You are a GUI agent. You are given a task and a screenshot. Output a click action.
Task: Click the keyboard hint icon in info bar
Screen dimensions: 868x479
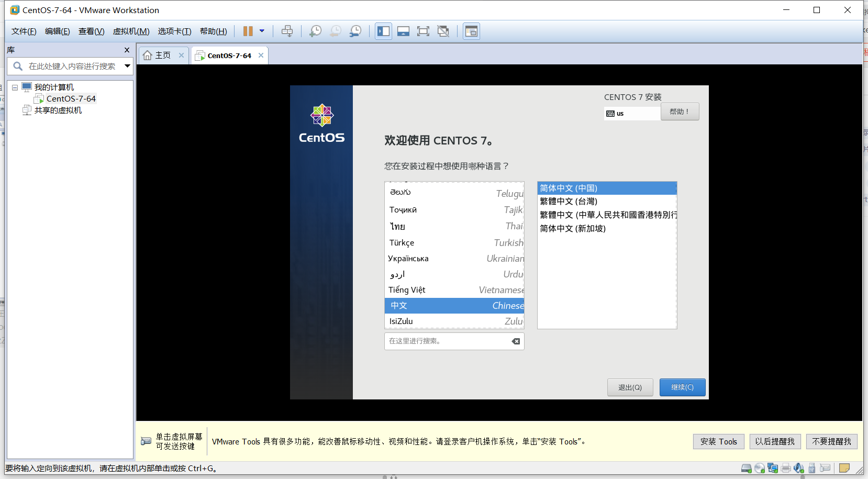(146, 441)
